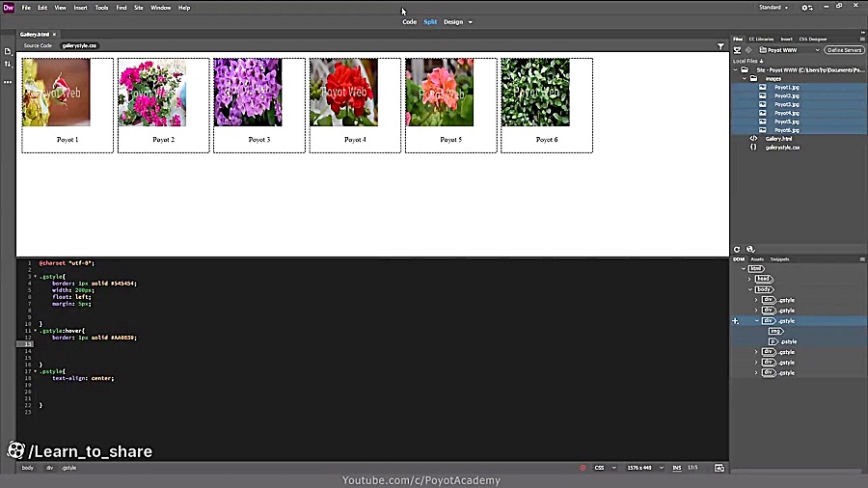868x488 pixels.
Task: Open the file management icon in the left toolbar
Action: tap(8, 65)
